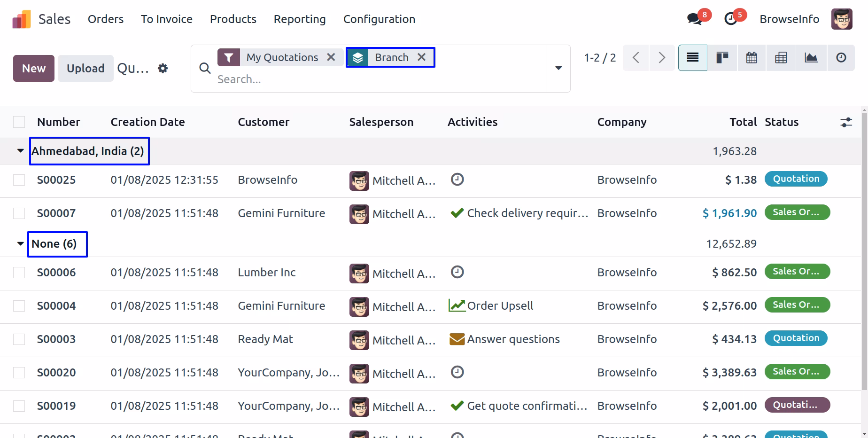This screenshot has width=868, height=438.
Task: Click the clock activity icon for S00020
Action: 457,372
